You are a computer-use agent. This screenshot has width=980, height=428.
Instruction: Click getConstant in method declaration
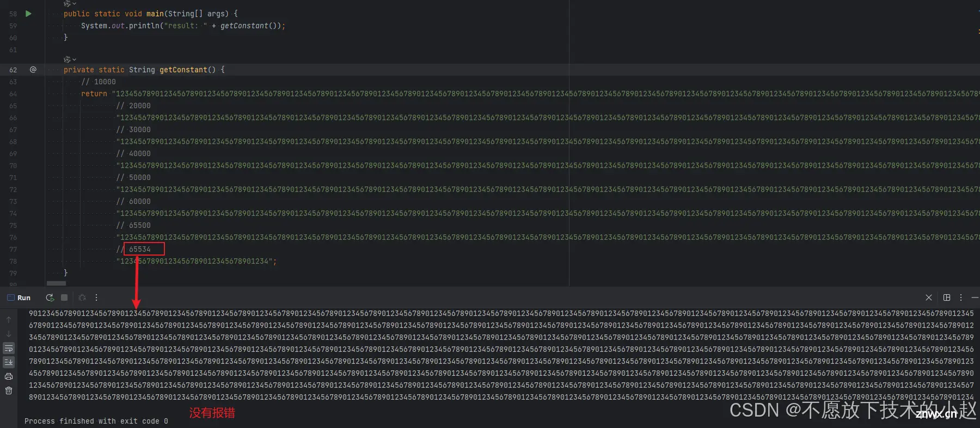pyautogui.click(x=183, y=70)
